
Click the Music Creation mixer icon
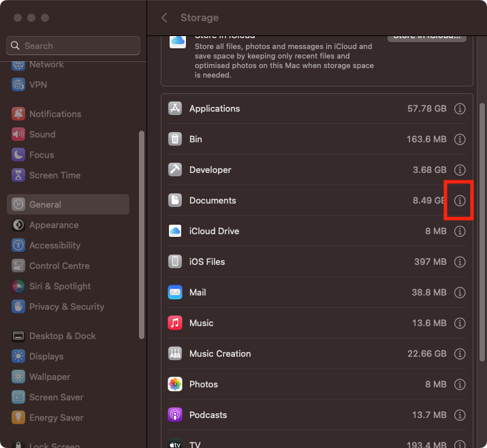[175, 353]
